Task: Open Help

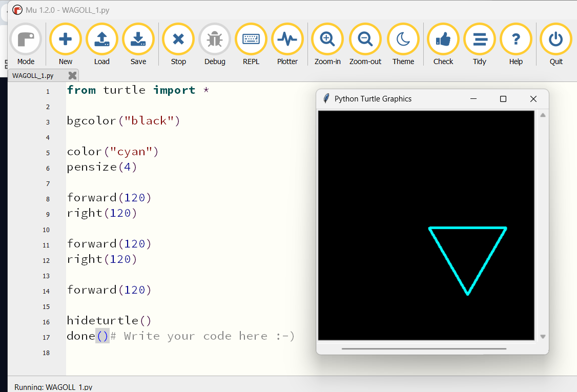Action: 516,44
